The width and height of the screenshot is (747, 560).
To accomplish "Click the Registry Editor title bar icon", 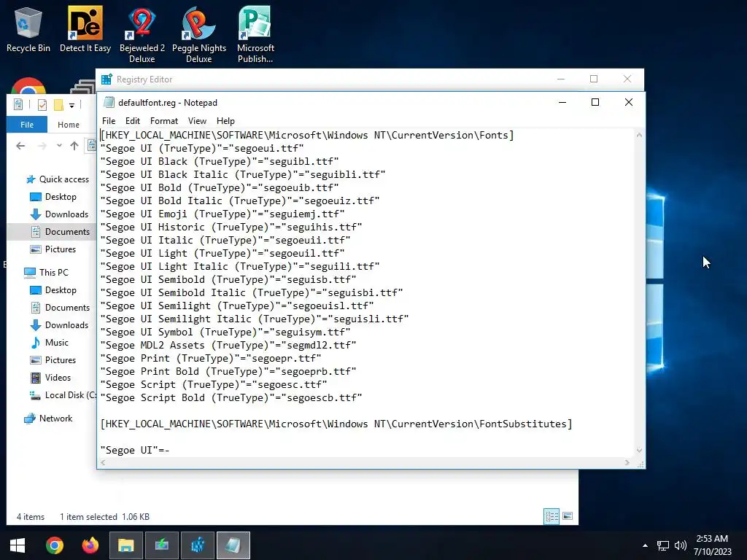I will click(x=107, y=79).
